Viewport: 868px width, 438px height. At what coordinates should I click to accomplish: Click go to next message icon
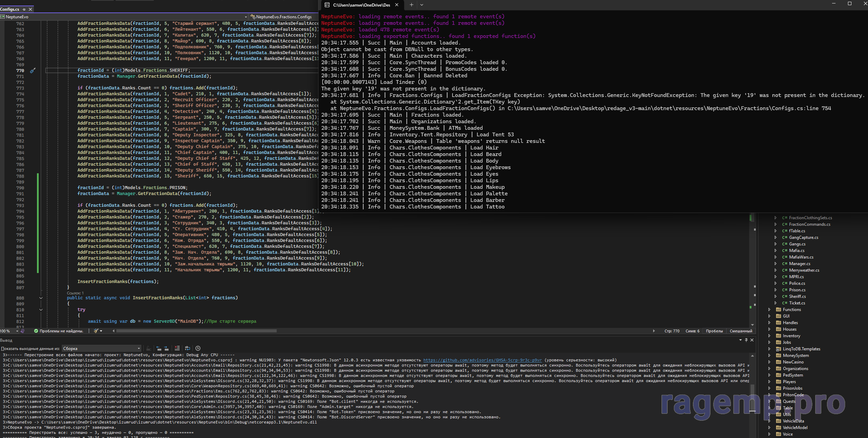(x=166, y=348)
